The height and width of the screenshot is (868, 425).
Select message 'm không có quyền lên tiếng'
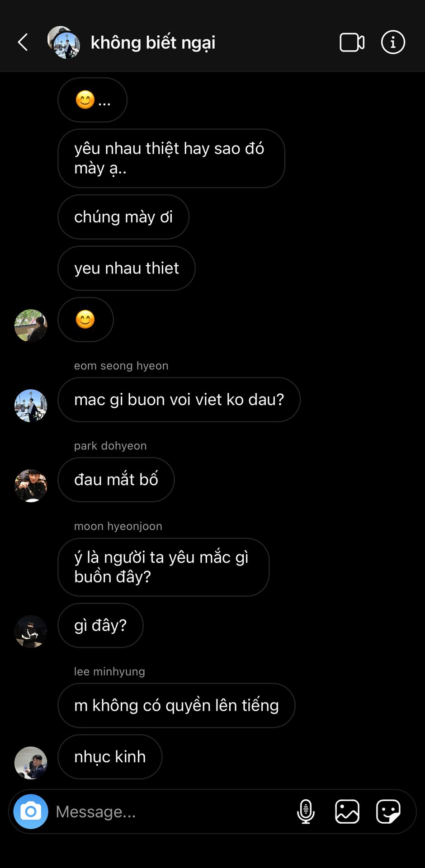176,705
